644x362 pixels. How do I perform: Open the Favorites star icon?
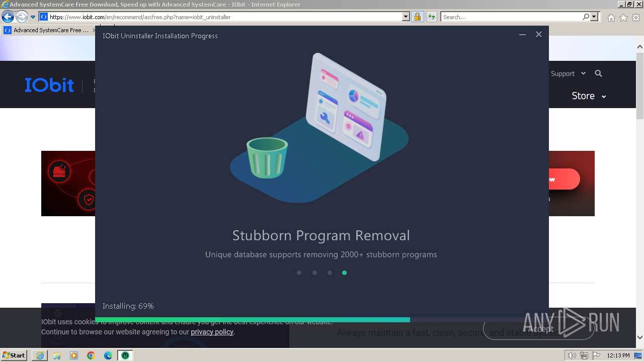[623, 18]
